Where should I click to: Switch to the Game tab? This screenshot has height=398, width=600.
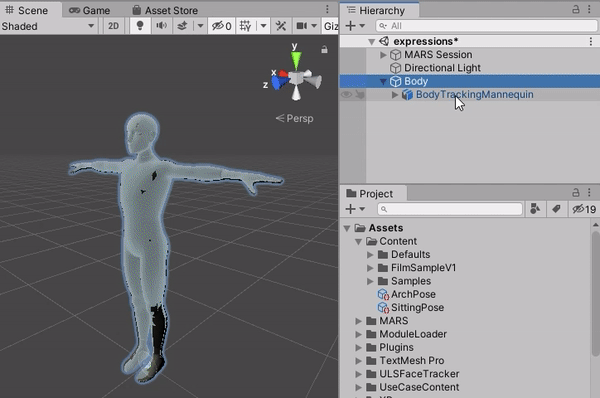coord(90,10)
